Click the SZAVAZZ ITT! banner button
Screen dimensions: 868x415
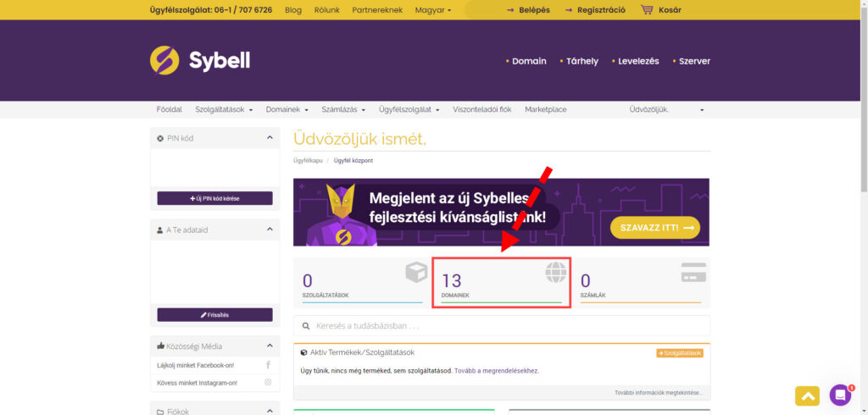point(655,228)
